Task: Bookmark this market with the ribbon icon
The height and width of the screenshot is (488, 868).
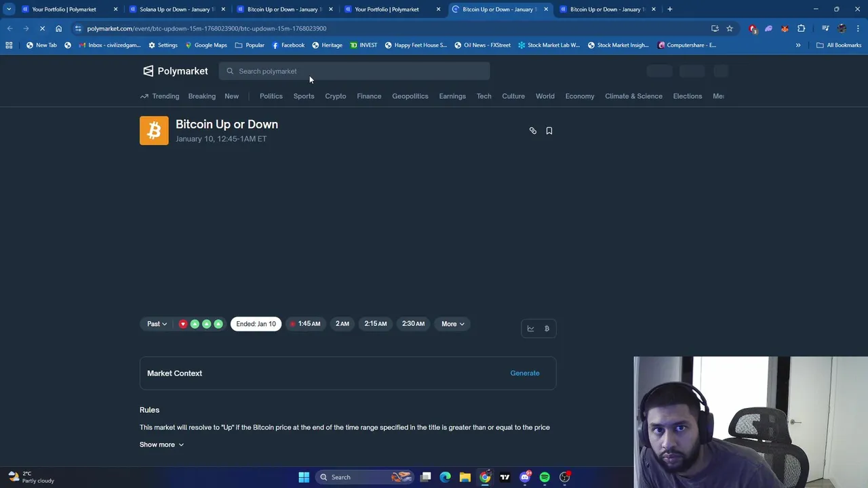Action: (x=549, y=131)
